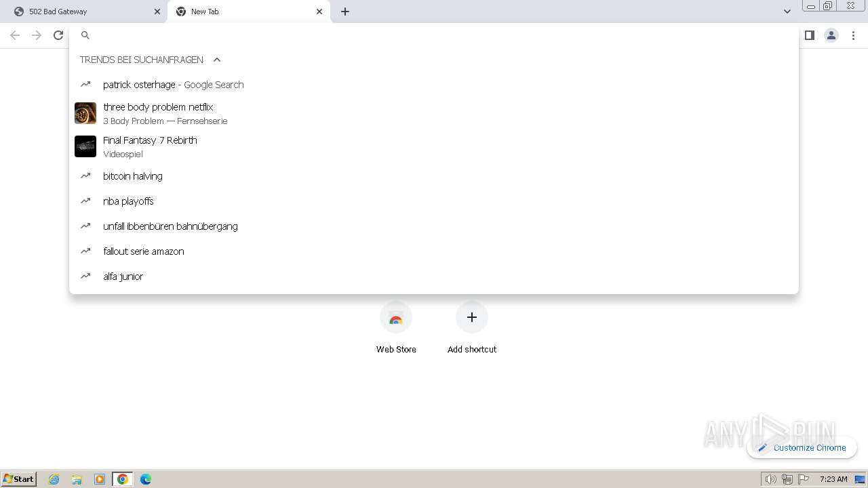Open the tab search dropdown arrow
868x488 pixels.
(x=787, y=12)
